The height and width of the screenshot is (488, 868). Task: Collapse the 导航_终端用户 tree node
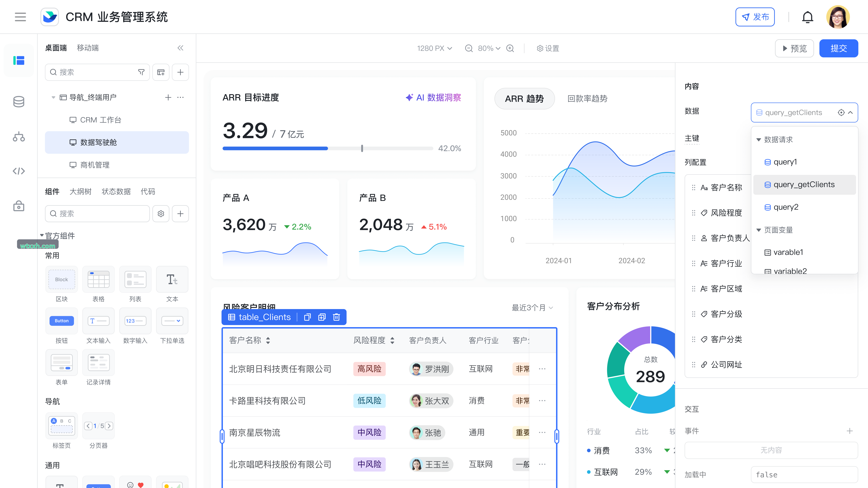pos(53,97)
